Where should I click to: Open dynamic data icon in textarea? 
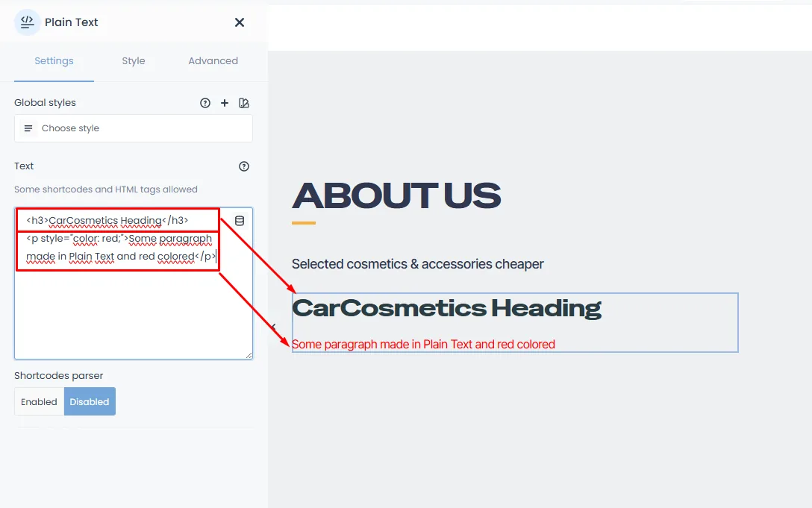[x=240, y=221]
